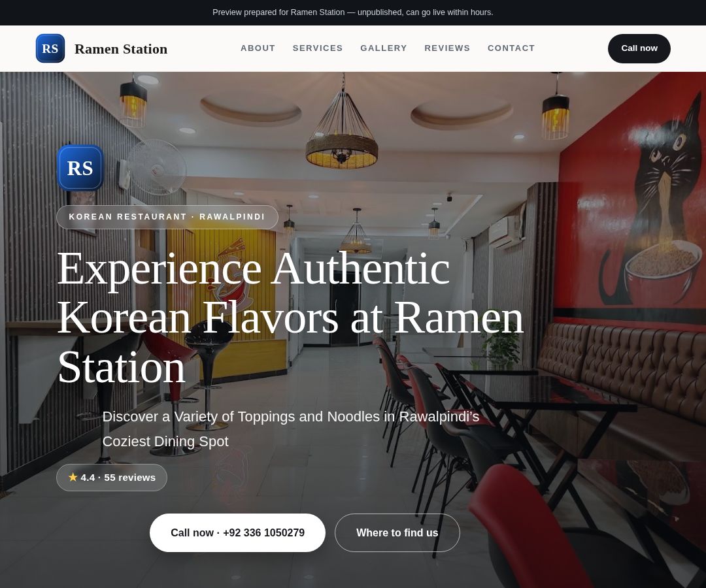
Task: Click the RS logo icon in the header
Action: (50, 48)
